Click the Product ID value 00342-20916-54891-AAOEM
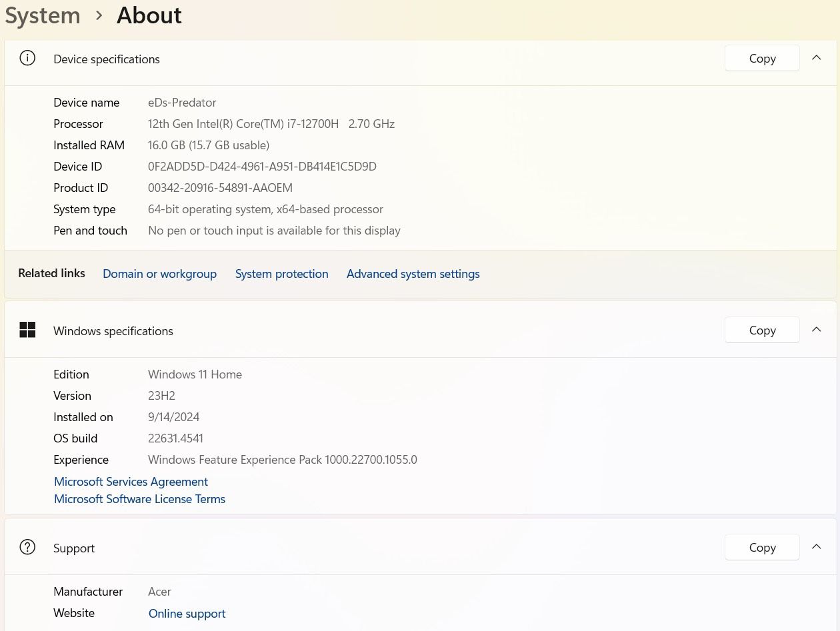The width and height of the screenshot is (840, 631). coord(220,188)
